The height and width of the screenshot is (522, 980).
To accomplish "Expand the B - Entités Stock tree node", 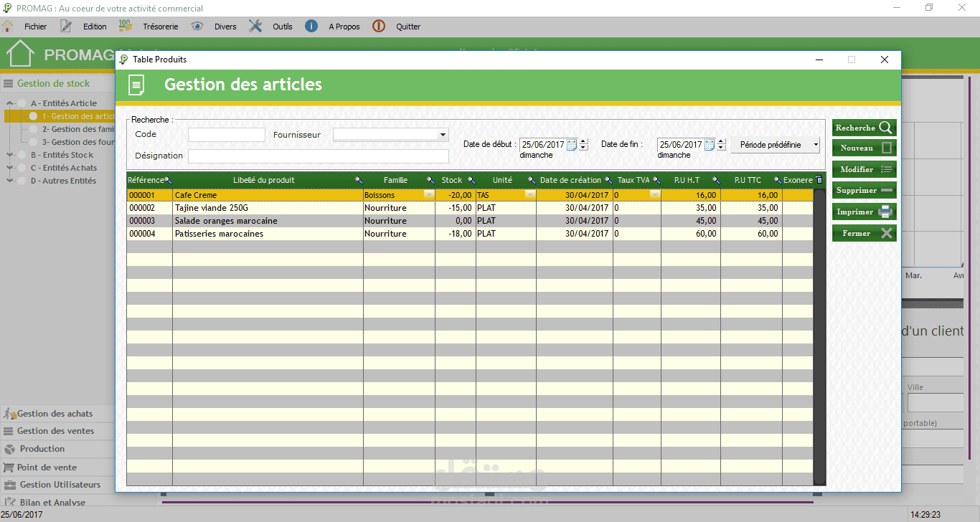I will [x=9, y=155].
